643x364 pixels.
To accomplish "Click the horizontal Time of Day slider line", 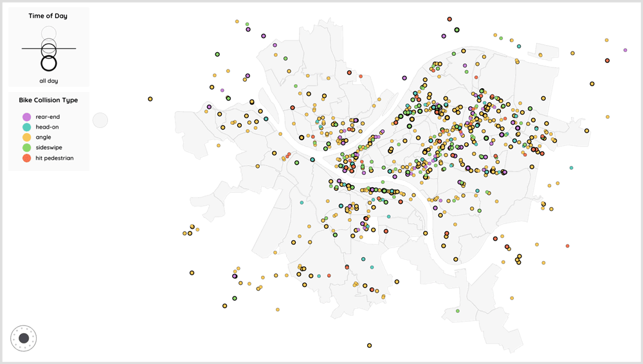I will click(x=49, y=49).
